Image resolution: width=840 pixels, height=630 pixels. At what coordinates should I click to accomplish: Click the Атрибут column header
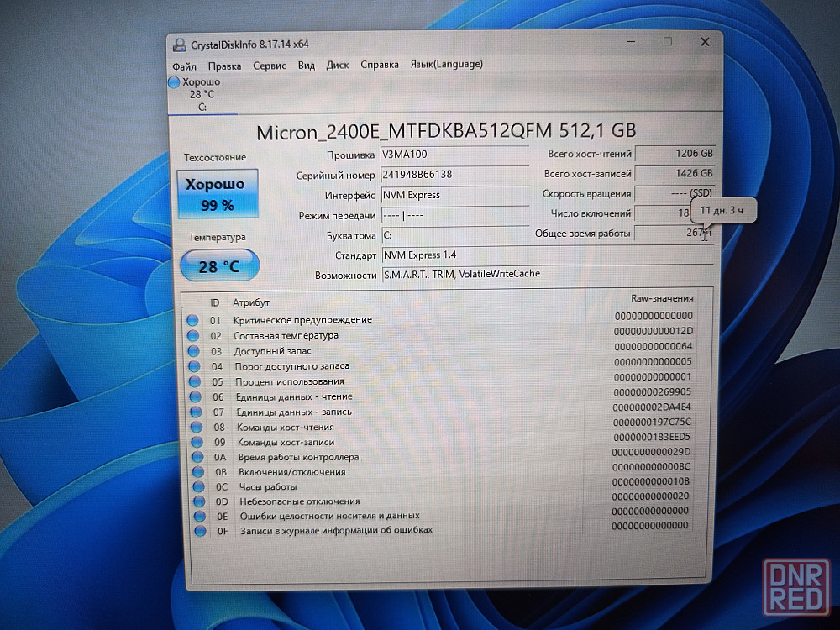pos(250,302)
